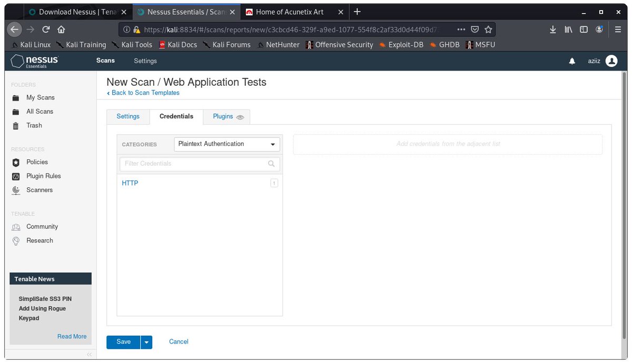Viewport: 632px width, 364px height.
Task: Click the Nessus Essentials logo
Action: [35, 61]
